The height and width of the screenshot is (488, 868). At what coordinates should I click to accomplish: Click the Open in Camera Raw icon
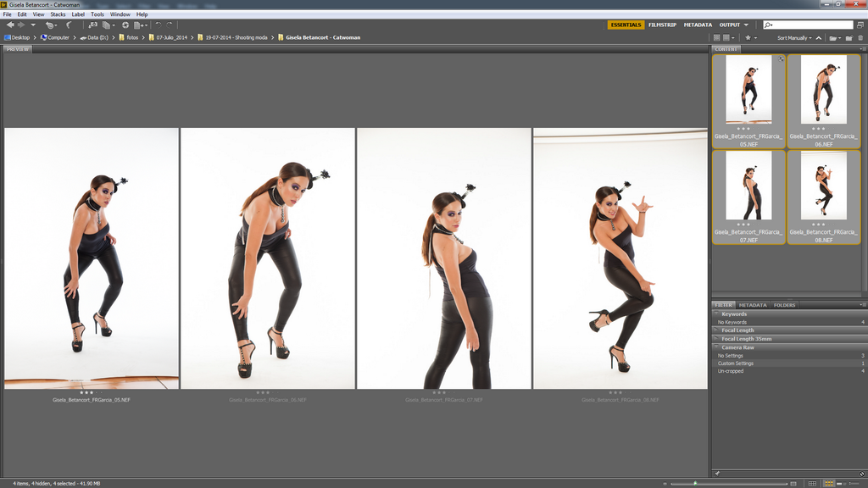click(125, 25)
